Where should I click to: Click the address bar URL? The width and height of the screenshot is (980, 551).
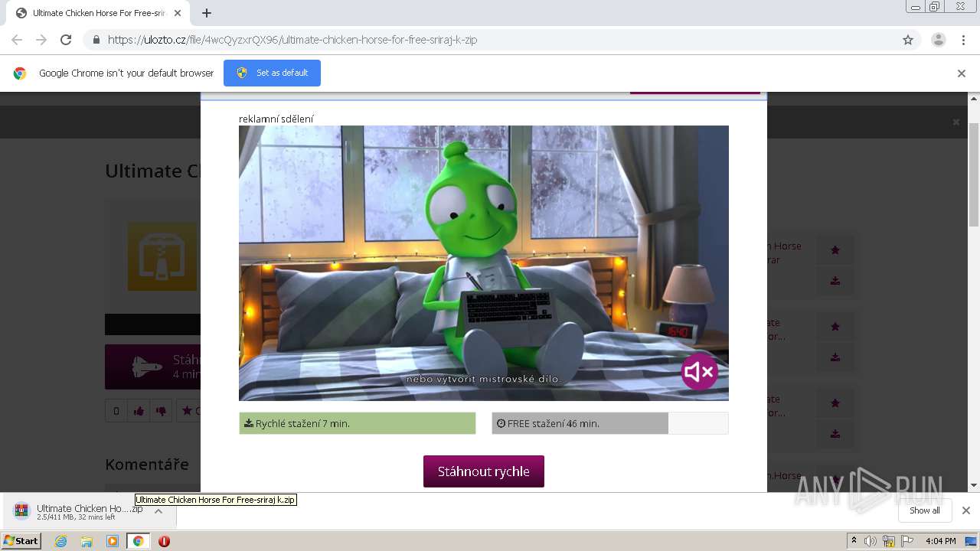click(x=292, y=40)
